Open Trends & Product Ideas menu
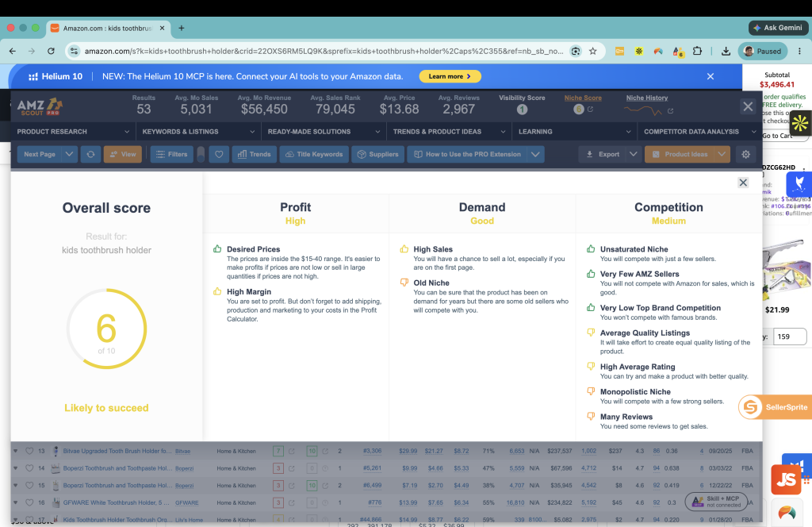Viewport: 812px width, 527px height. [x=449, y=132]
